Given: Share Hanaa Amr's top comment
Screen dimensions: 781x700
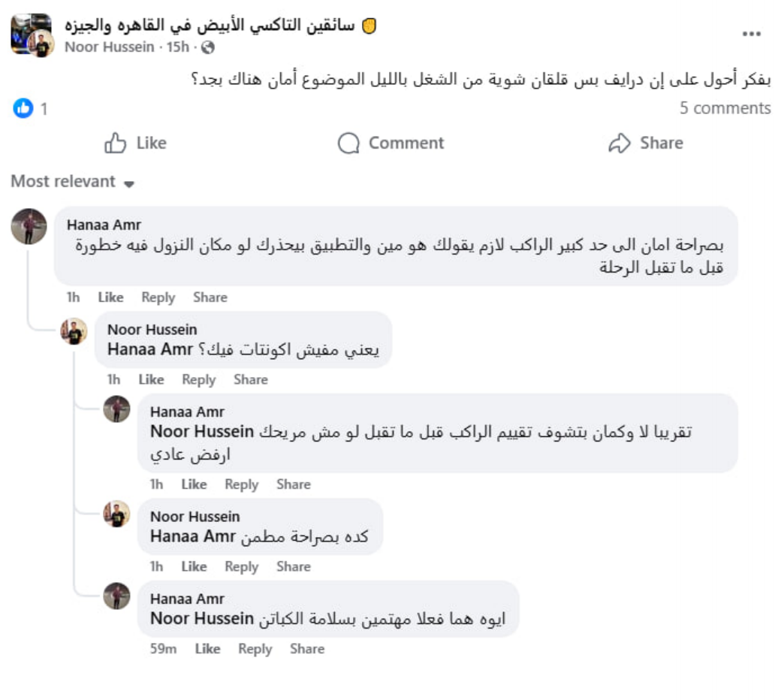Looking at the screenshot, I should pyautogui.click(x=210, y=297).
